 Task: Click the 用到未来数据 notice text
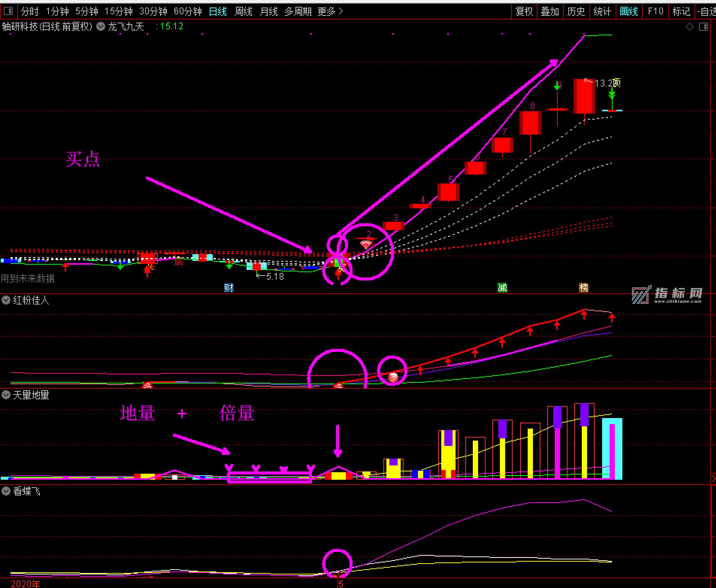[28, 279]
